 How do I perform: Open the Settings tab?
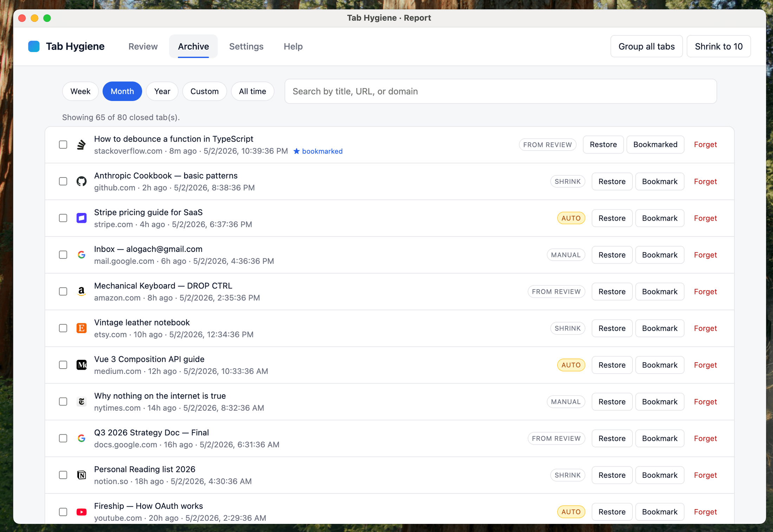tap(246, 46)
